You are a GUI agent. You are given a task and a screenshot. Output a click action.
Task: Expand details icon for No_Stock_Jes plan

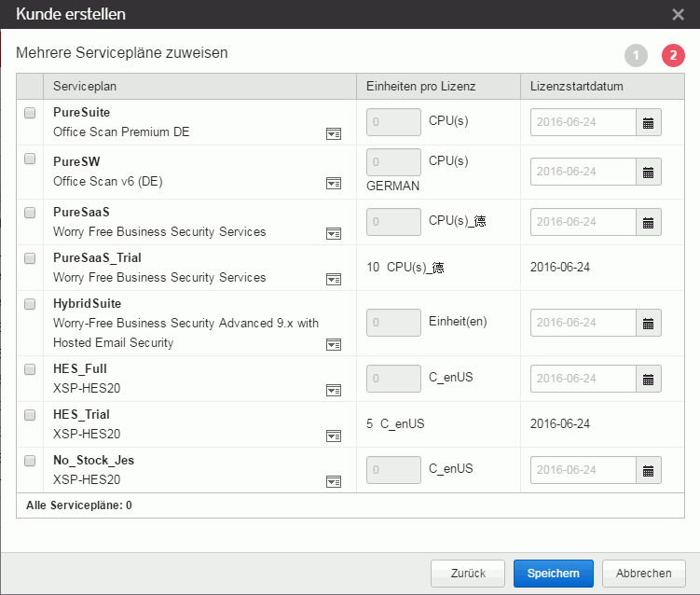(333, 481)
